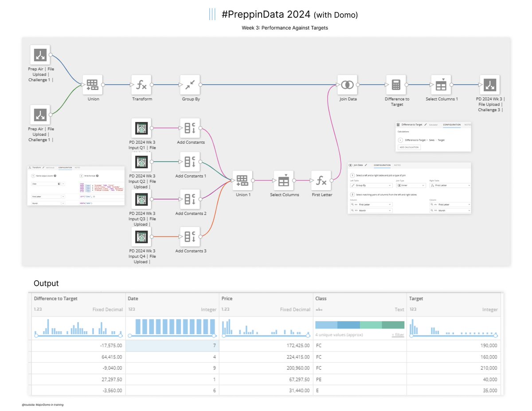Select the Target cell 210,000

point(454,368)
